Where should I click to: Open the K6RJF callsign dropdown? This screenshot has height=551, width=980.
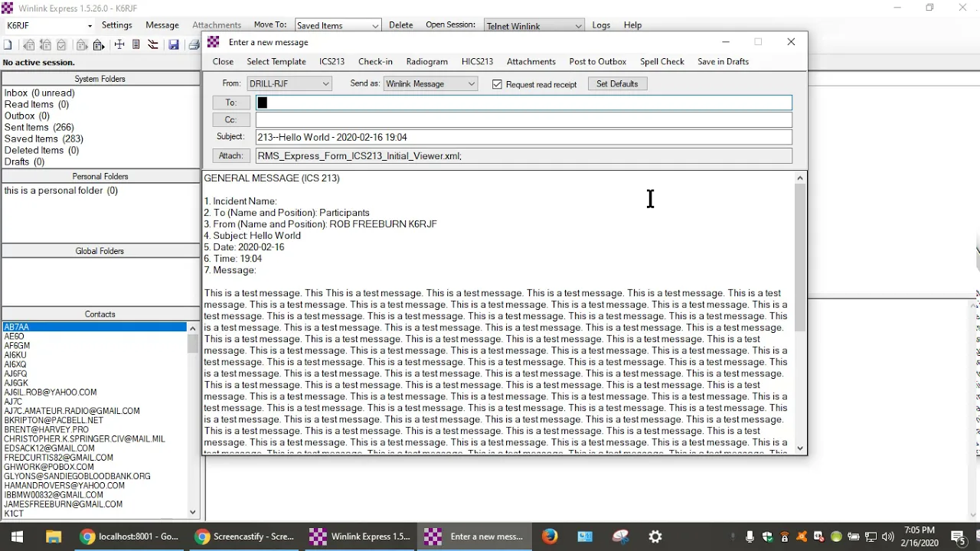coord(90,25)
